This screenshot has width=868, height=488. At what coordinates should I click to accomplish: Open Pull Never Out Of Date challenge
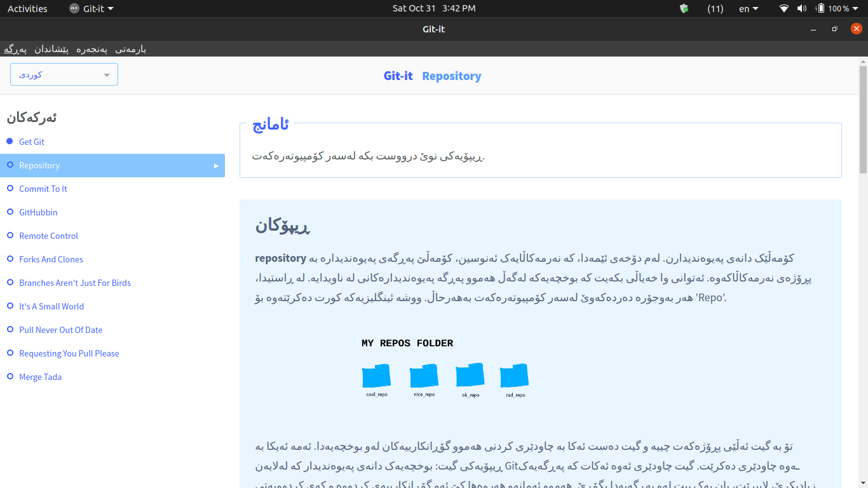pos(61,330)
